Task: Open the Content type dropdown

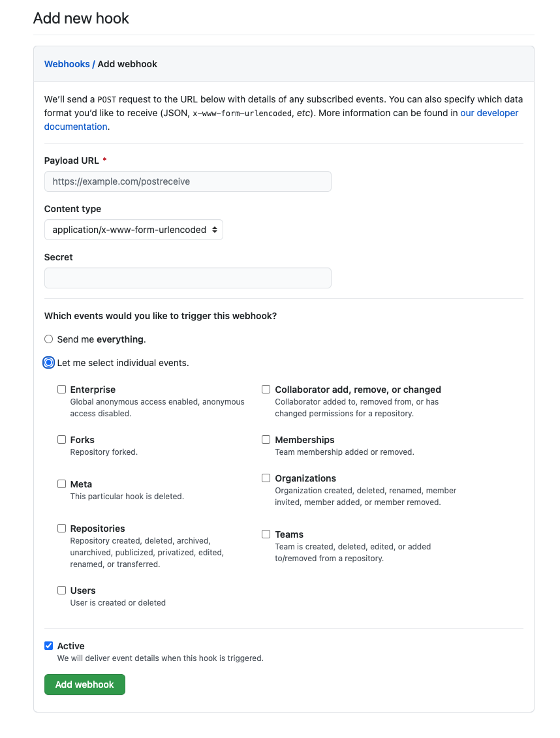Action: pyautogui.click(x=133, y=230)
